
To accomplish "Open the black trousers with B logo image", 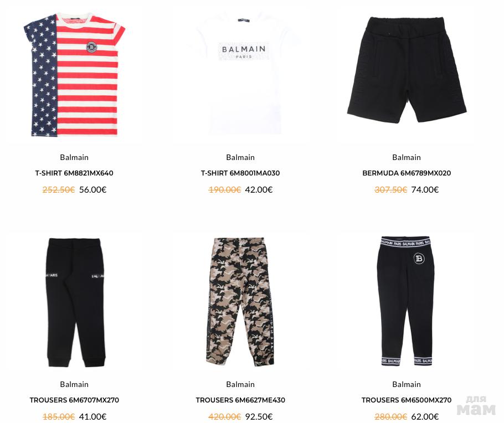I will (x=407, y=302).
